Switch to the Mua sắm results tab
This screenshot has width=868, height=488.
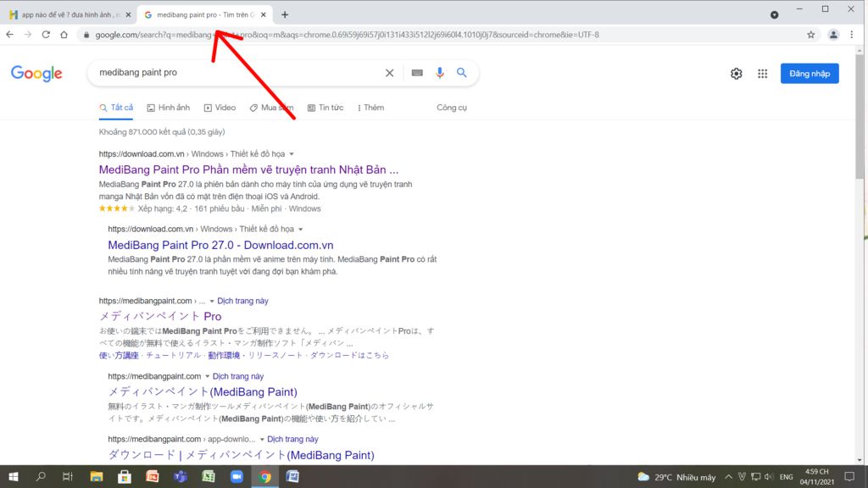271,108
